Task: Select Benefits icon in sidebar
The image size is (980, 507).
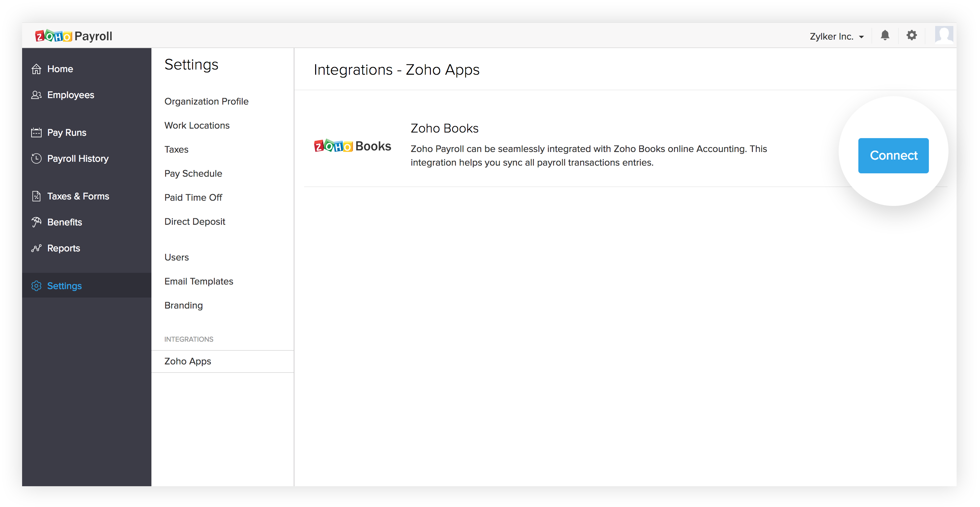Action: click(37, 222)
